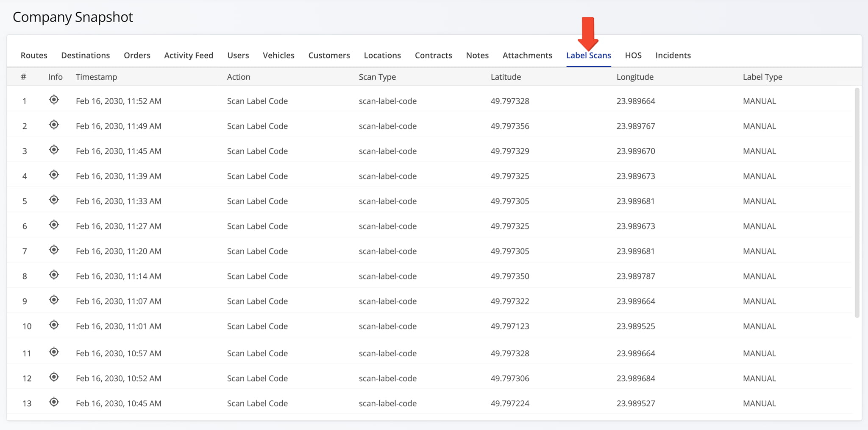
Task: Open info icon for row 2
Action: click(x=54, y=125)
